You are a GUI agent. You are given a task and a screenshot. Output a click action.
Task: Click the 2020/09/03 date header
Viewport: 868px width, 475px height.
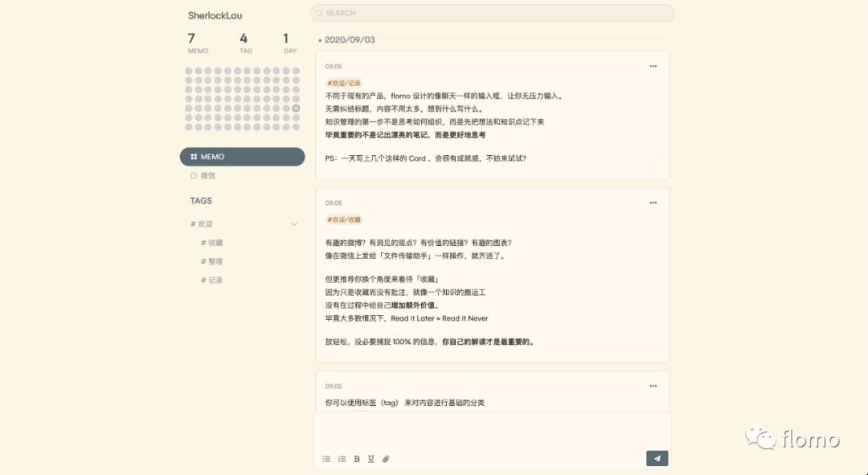pos(350,40)
